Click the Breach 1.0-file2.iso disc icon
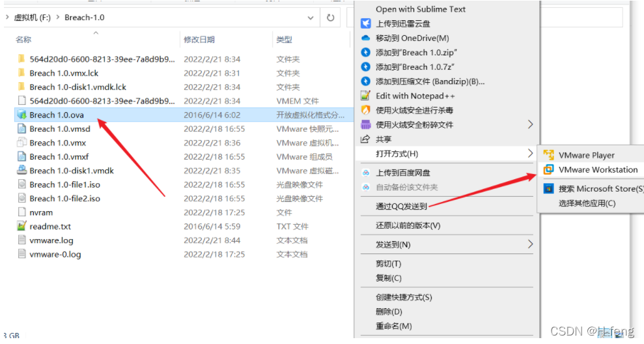 (x=21, y=199)
